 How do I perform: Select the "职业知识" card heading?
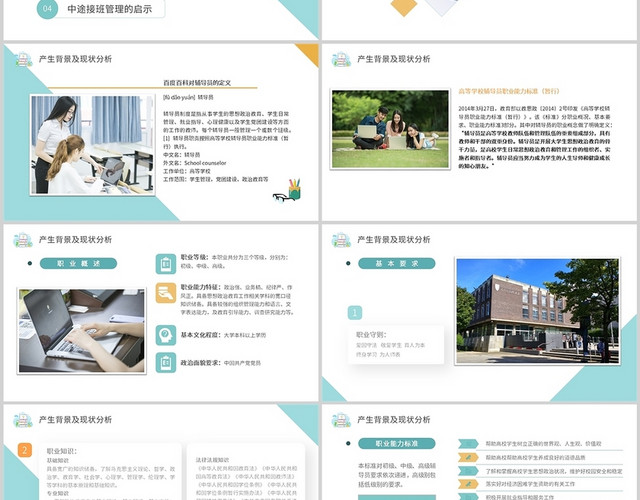click(x=62, y=451)
